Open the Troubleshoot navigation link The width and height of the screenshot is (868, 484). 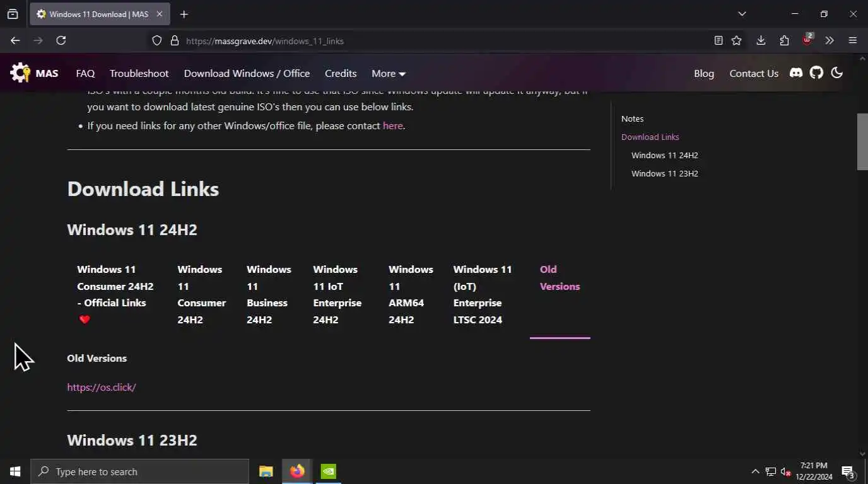pyautogui.click(x=139, y=73)
